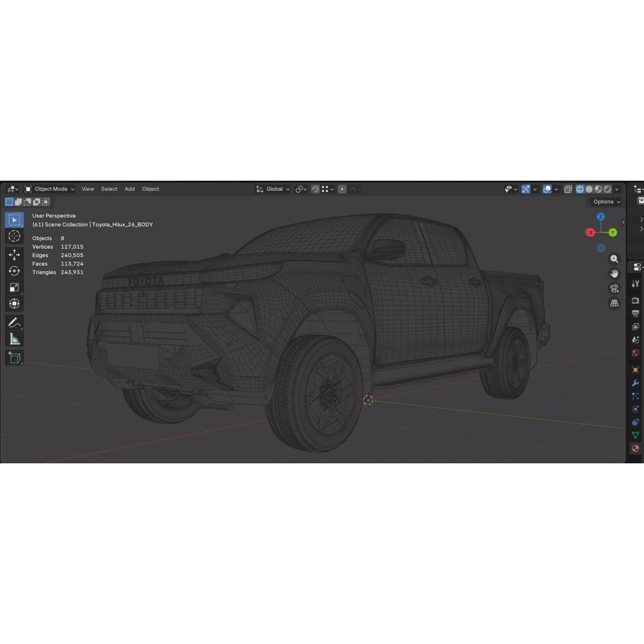Open the editor type dropdown
This screenshot has height=644, width=644.
(x=13, y=190)
